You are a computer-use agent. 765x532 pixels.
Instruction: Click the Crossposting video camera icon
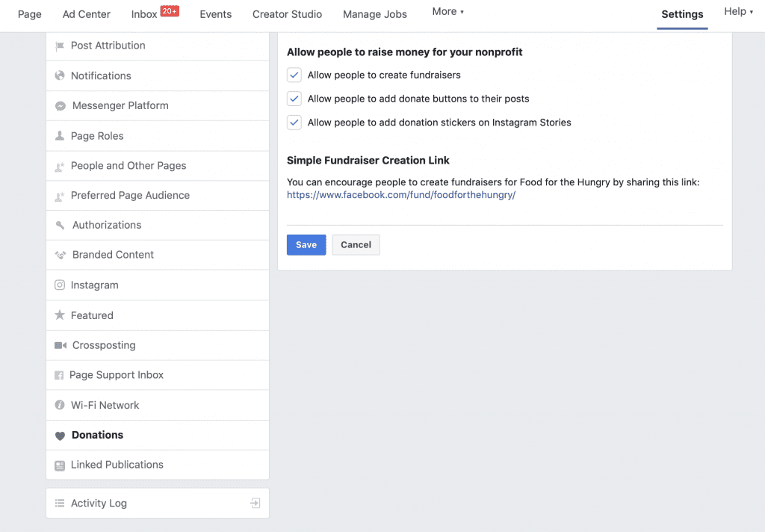click(61, 345)
